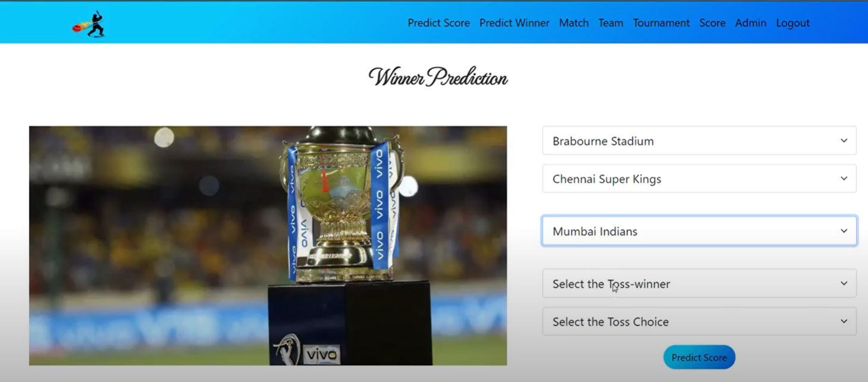The height and width of the screenshot is (382, 868).
Task: Click the blue Predict Score button
Action: tap(699, 357)
